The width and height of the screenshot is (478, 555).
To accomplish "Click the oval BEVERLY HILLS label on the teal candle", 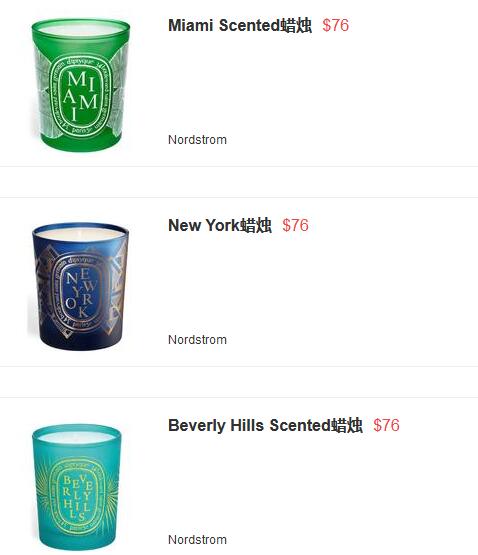I will tap(76, 496).
